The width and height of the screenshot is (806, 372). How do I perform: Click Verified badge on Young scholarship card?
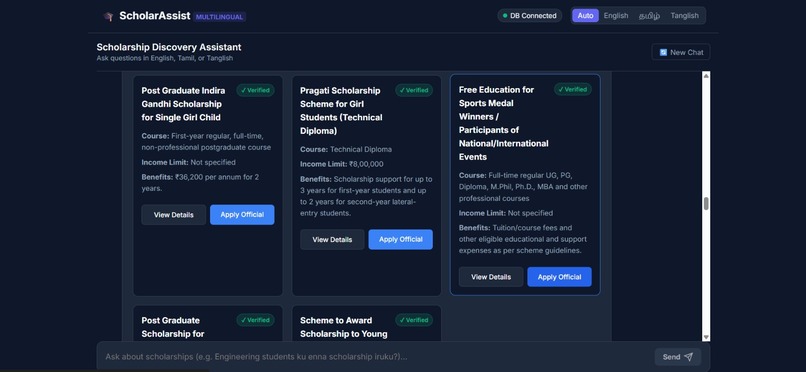pos(414,320)
